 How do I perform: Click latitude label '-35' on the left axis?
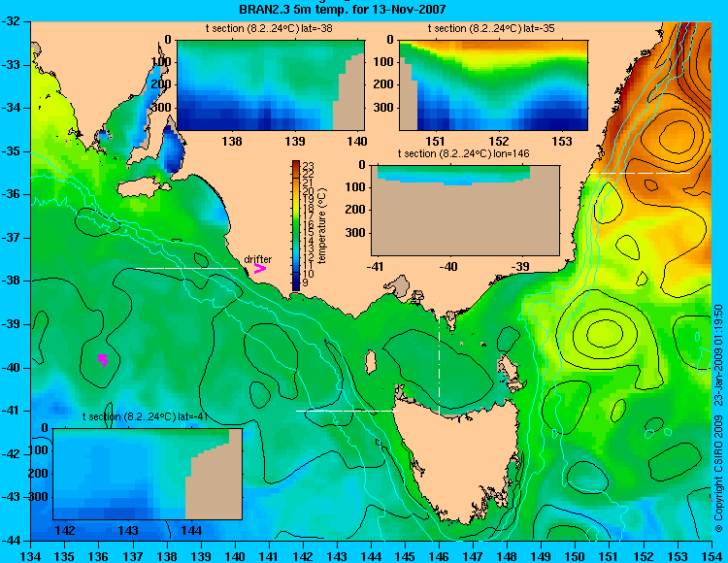click(12, 151)
